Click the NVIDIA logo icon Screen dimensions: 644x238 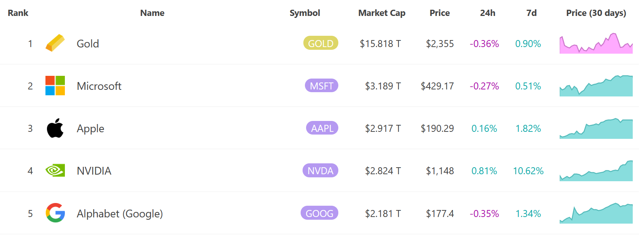55,170
